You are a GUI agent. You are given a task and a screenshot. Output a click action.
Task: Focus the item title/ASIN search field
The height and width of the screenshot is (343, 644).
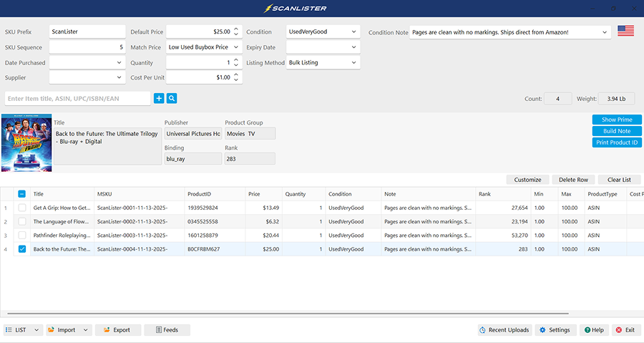pos(77,99)
